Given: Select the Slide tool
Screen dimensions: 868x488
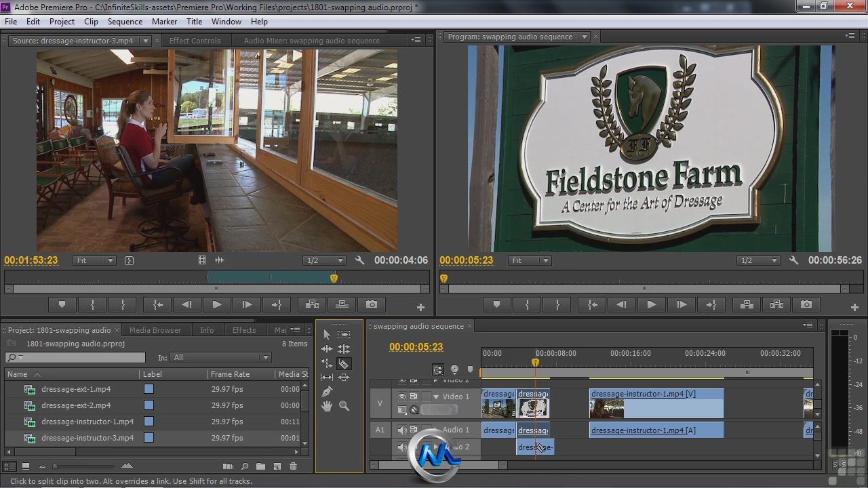Looking at the screenshot, I should [344, 378].
